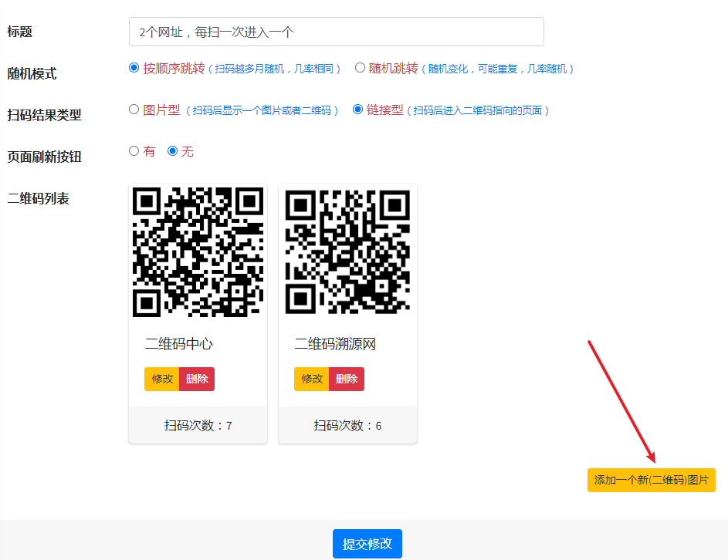The width and height of the screenshot is (728, 560).
Task: Click the 扫码结果类型 field label
Action: pyautogui.click(x=44, y=115)
